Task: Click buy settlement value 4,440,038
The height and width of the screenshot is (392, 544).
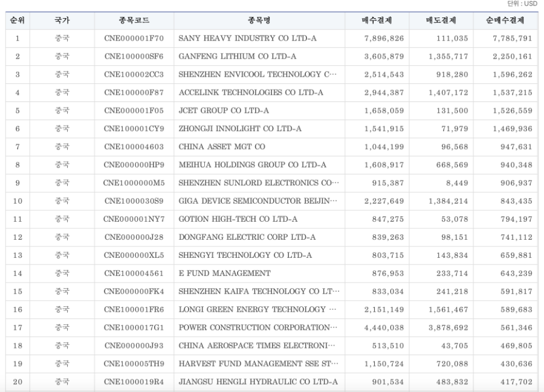Action: (384, 328)
